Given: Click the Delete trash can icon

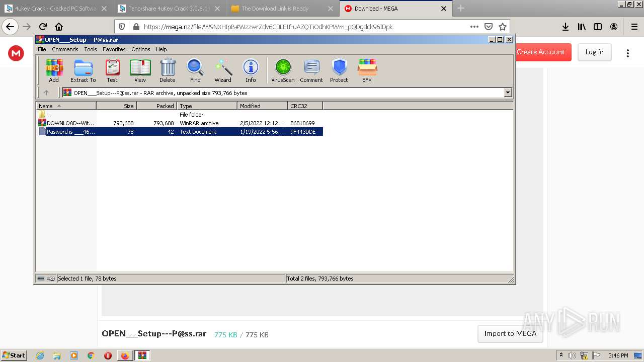Looking at the screenshot, I should (x=168, y=70).
